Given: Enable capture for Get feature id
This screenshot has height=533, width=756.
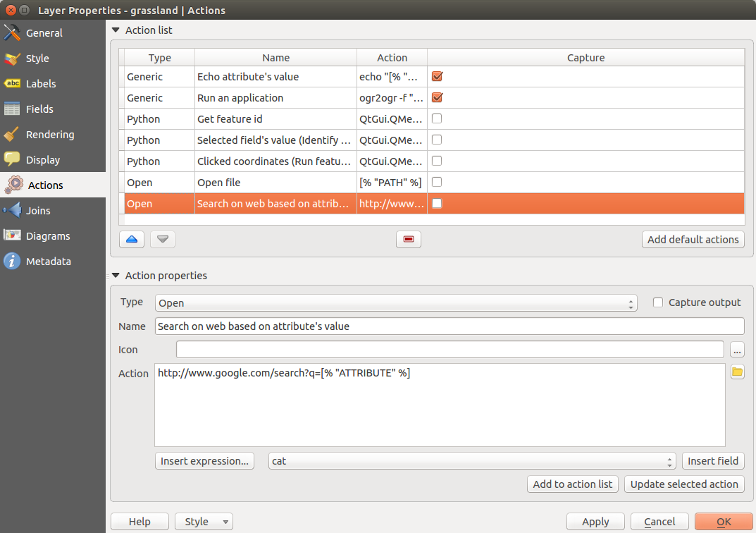Looking at the screenshot, I should click(x=437, y=119).
